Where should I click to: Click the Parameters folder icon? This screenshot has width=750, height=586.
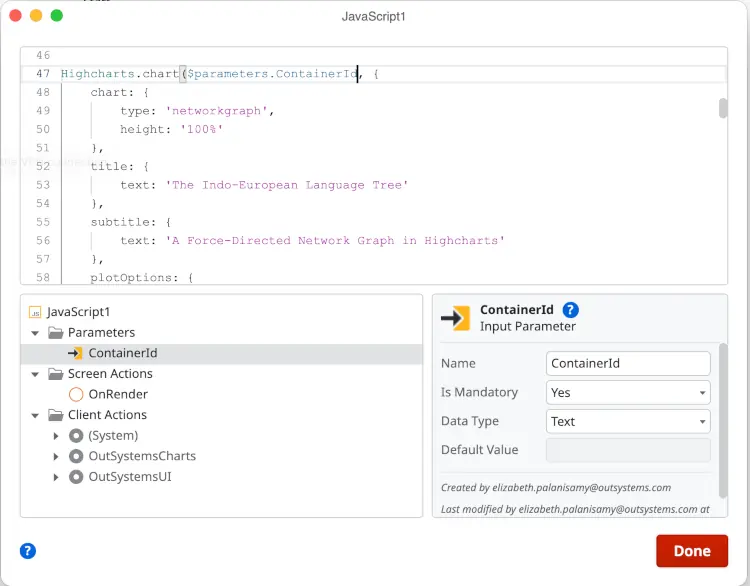pyautogui.click(x=55, y=332)
